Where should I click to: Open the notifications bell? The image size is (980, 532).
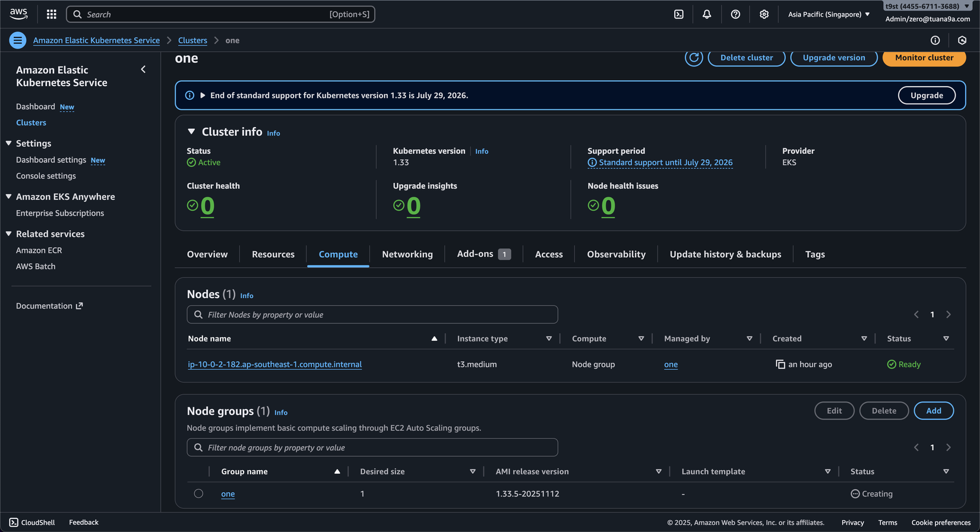[x=707, y=14]
